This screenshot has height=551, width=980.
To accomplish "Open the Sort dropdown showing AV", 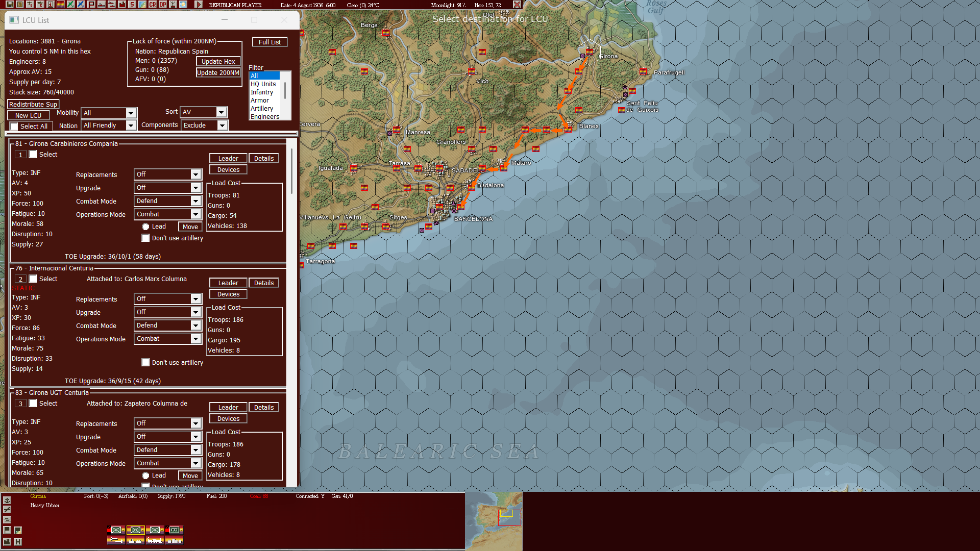I will click(x=203, y=112).
